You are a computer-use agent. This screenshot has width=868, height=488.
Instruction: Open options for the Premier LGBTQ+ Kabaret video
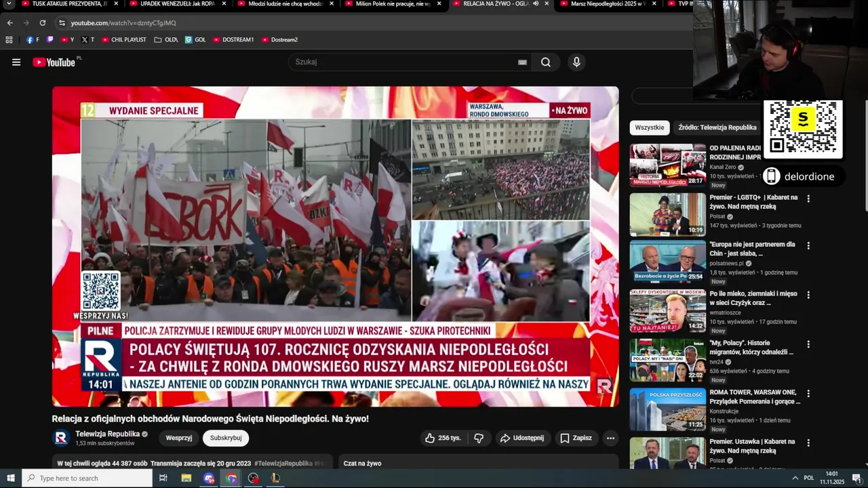click(x=808, y=199)
